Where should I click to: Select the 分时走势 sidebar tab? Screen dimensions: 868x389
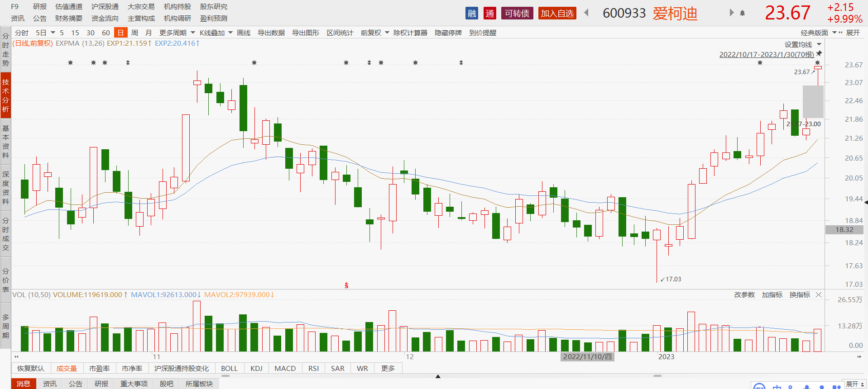pyautogui.click(x=5, y=49)
